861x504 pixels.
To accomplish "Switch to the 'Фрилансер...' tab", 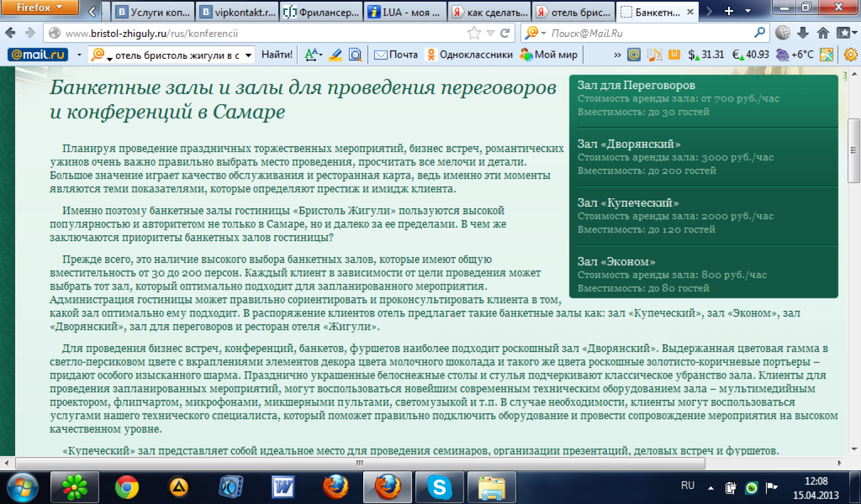I will pyautogui.click(x=321, y=12).
